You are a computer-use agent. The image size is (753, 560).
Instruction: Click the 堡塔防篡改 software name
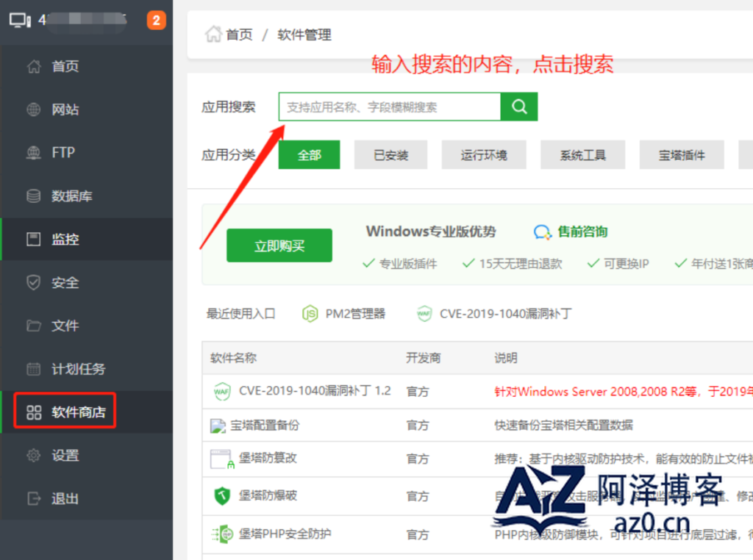[x=268, y=459]
